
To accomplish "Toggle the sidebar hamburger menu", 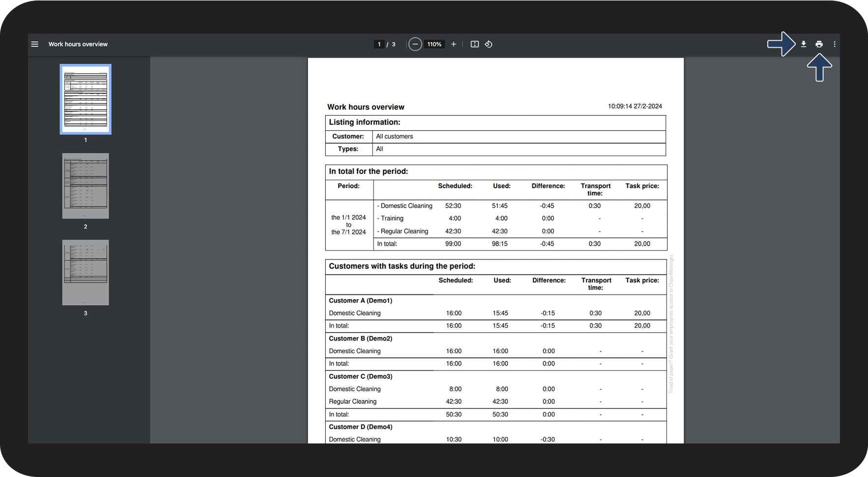I will (35, 44).
